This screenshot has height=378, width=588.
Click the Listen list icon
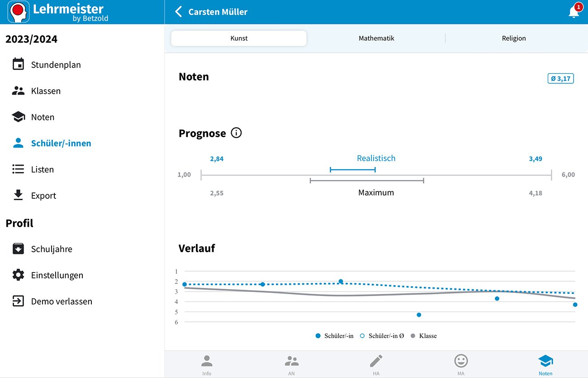pyautogui.click(x=18, y=169)
